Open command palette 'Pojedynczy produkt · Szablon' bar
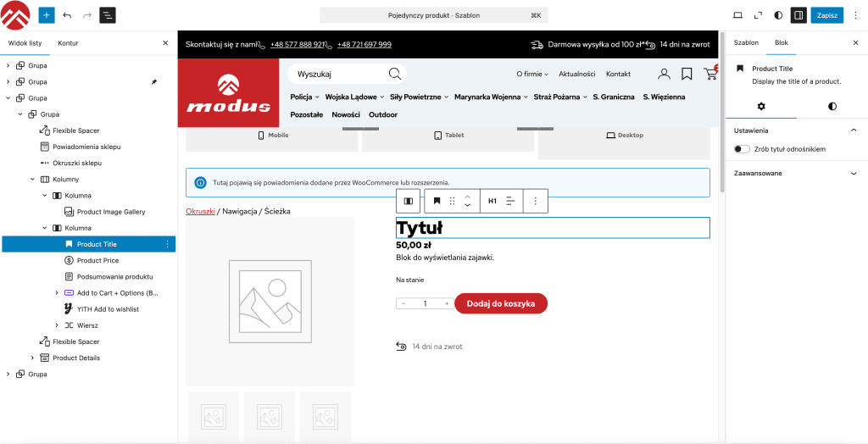The image size is (868, 444). [x=434, y=15]
